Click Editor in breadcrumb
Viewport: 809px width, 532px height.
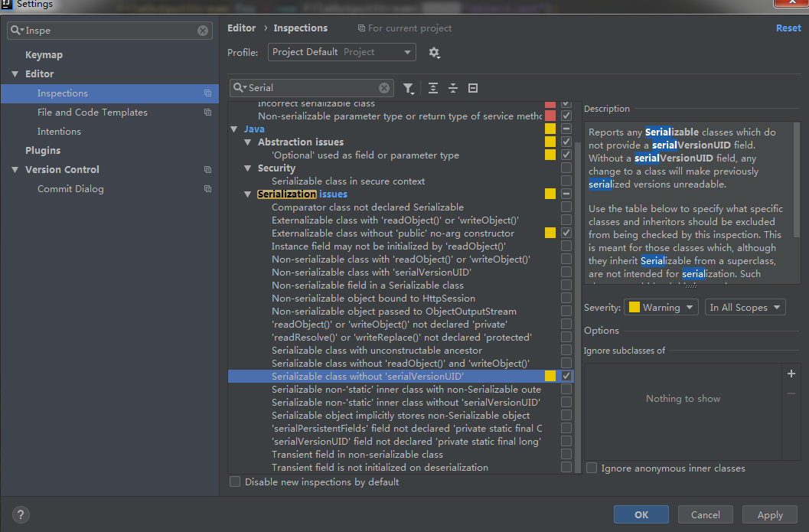tap(241, 28)
